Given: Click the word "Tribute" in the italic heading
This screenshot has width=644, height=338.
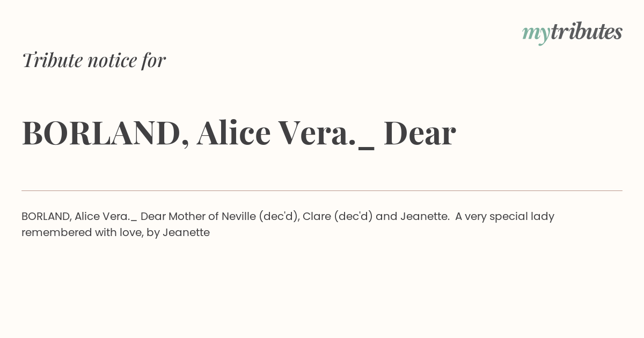Looking at the screenshot, I should pyautogui.click(x=53, y=60).
